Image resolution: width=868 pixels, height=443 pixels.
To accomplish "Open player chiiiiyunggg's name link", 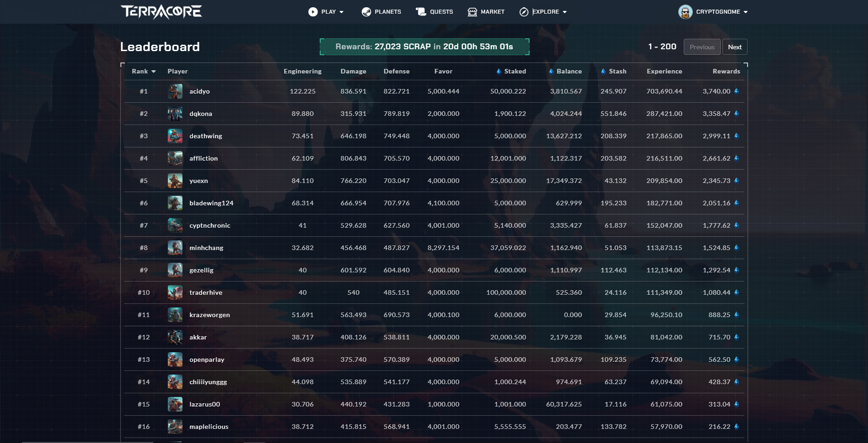I will (208, 382).
